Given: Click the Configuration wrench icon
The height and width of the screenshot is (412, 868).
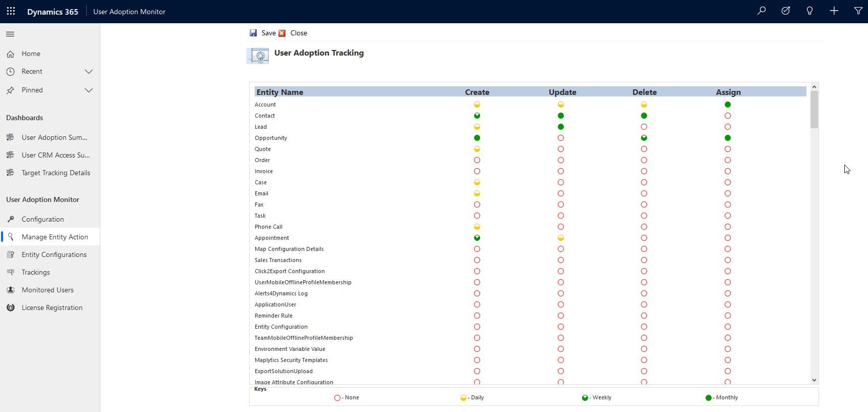Looking at the screenshot, I should pyautogui.click(x=10, y=219).
